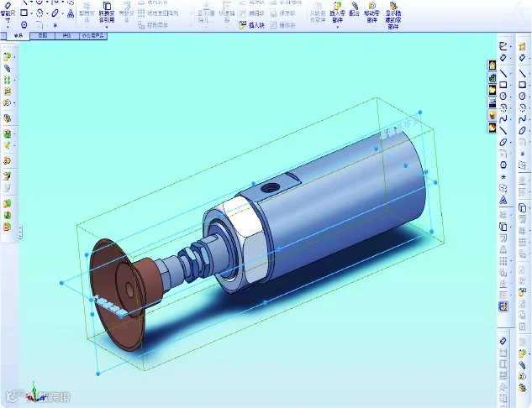Image resolution: width=532 pixels, height=408 pixels.
Task: Select the spline tool in inner right toolbar
Action: point(503,119)
